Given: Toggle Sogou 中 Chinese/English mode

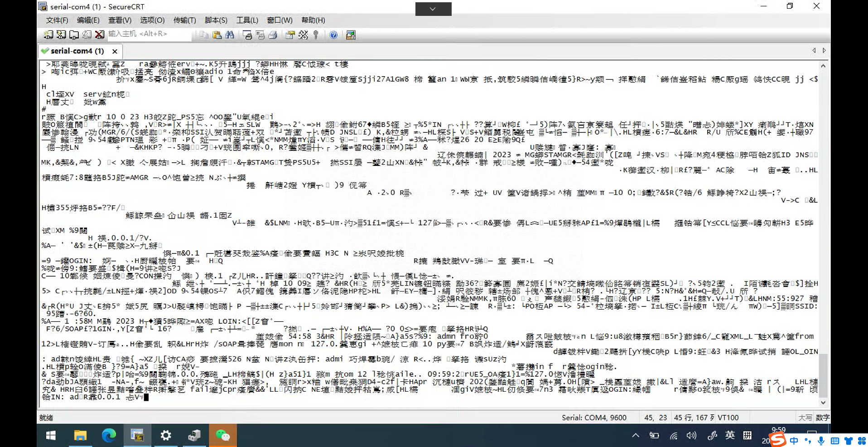Looking at the screenshot, I should [794, 441].
